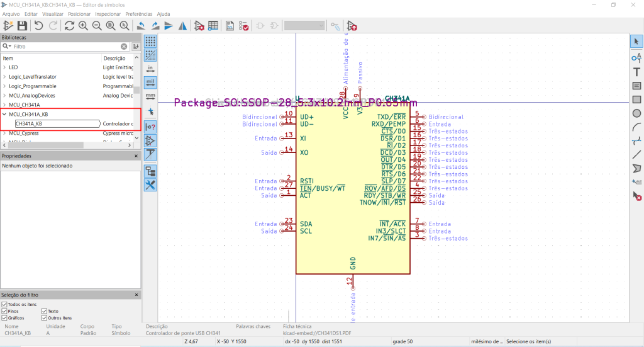
Task: Choose the Draw Arc tool
Action: (636, 127)
